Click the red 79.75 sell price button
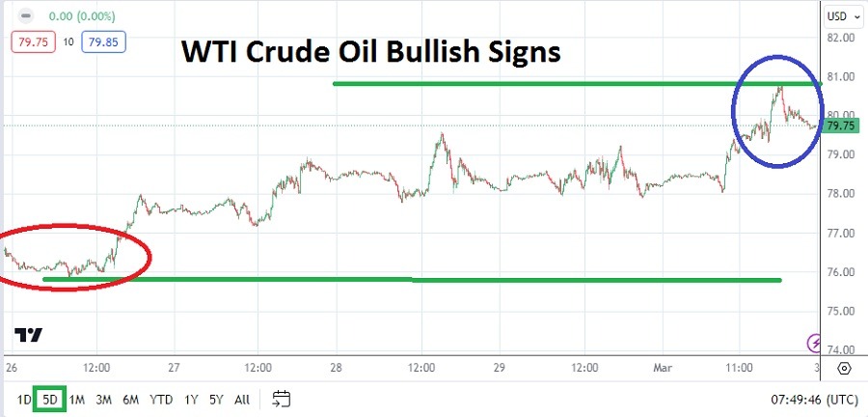Viewport: 868px width, 417px height. coord(32,42)
